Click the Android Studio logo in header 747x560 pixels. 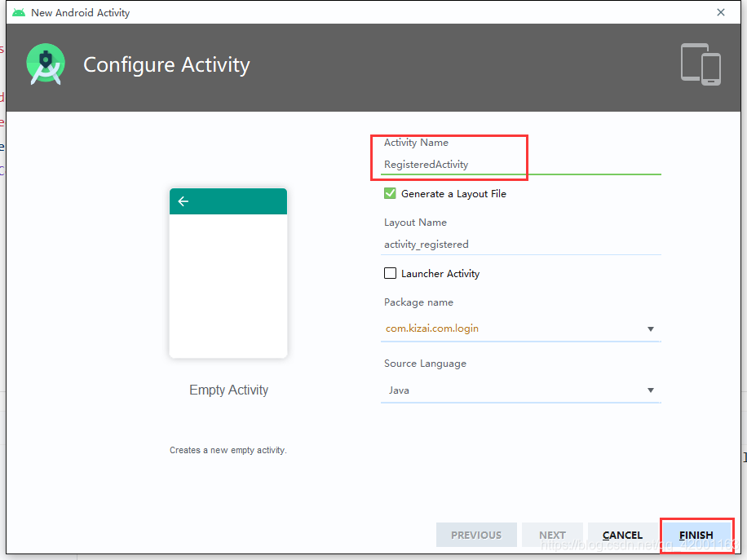tap(45, 64)
